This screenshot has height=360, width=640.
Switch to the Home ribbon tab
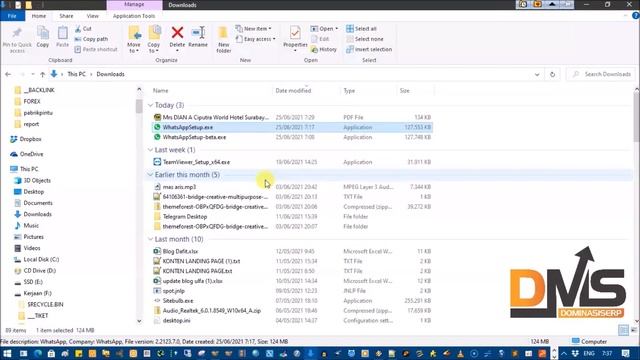pos(39,16)
